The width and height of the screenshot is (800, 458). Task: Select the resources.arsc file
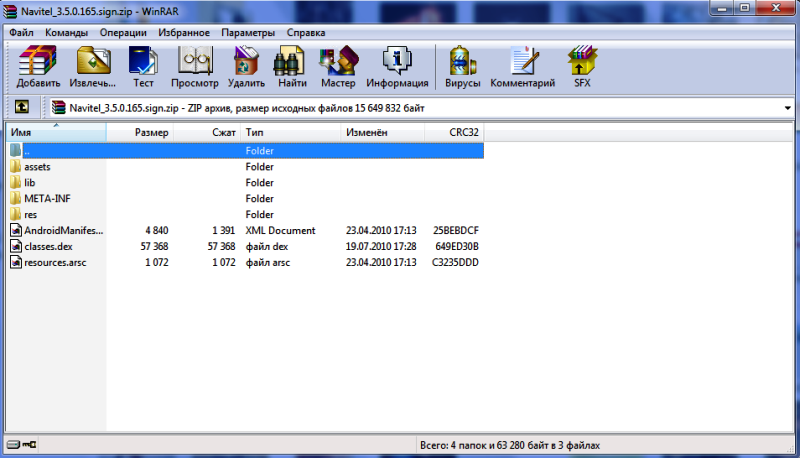tap(56, 262)
